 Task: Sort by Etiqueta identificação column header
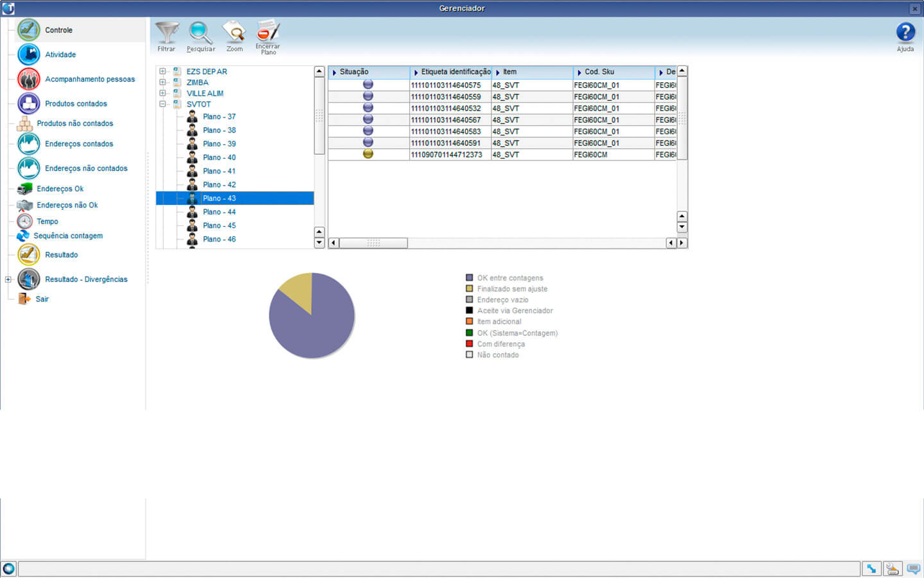pyautogui.click(x=450, y=72)
